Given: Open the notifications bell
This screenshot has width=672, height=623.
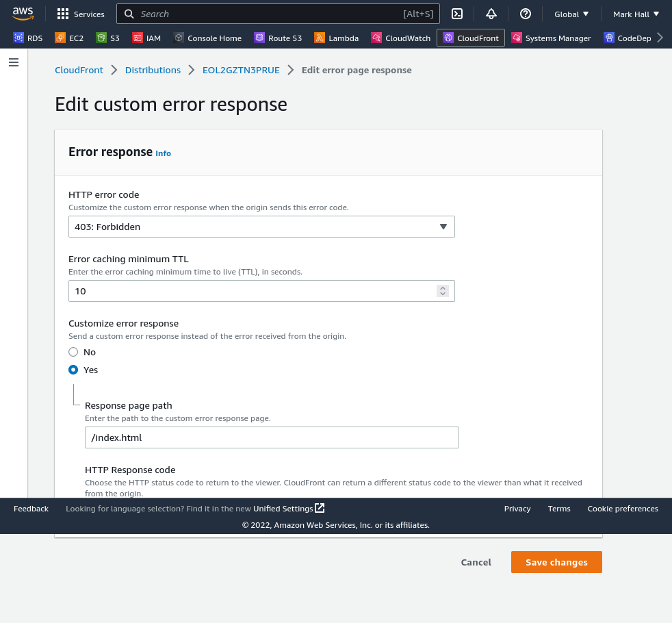Looking at the screenshot, I should coord(491,14).
